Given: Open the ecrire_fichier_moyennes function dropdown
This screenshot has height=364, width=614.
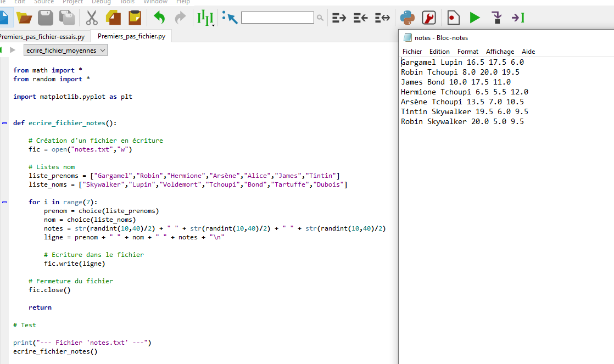Looking at the screenshot, I should click(x=66, y=51).
